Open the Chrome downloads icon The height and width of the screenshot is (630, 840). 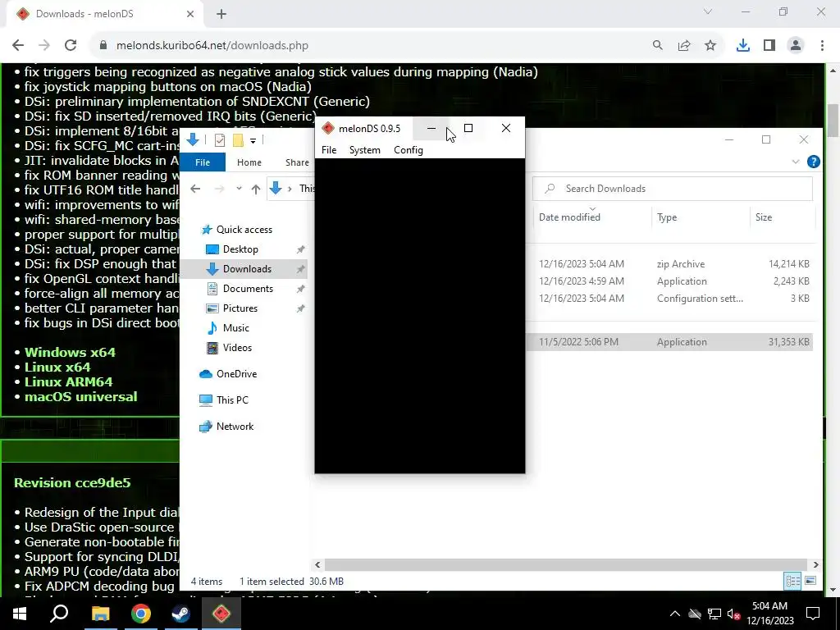(x=743, y=46)
